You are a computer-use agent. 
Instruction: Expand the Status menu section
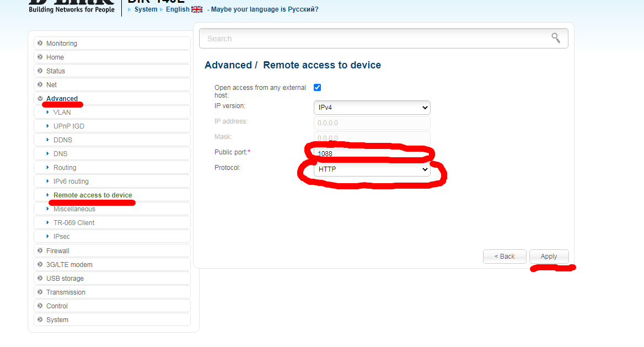coord(112,71)
